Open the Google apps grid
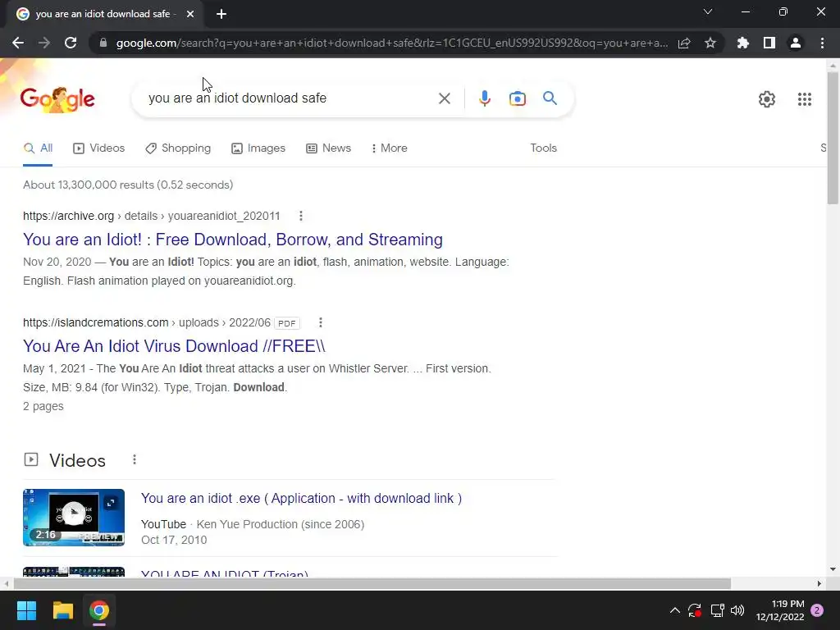840x630 pixels. [x=804, y=99]
